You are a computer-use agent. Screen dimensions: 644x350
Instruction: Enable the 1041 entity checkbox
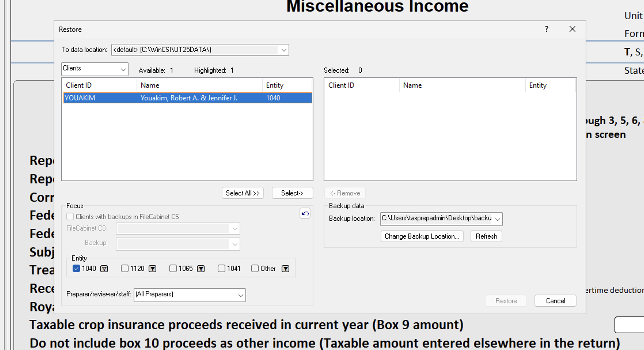pyautogui.click(x=221, y=269)
